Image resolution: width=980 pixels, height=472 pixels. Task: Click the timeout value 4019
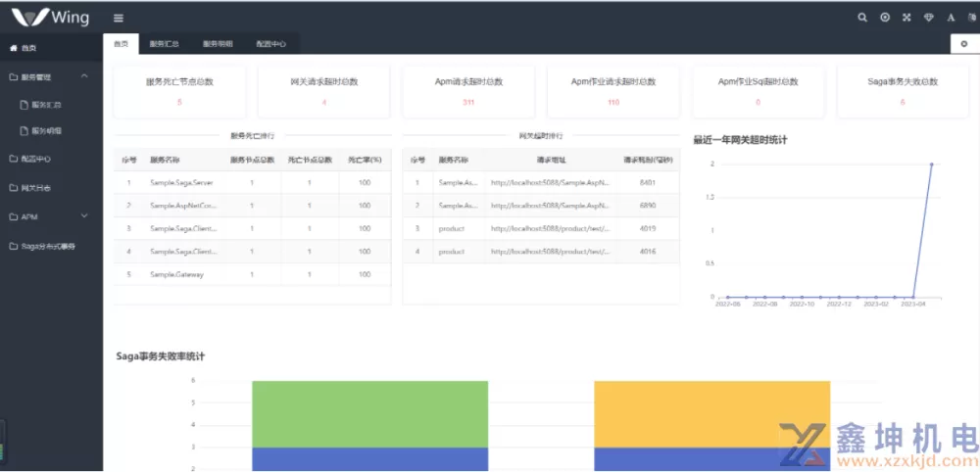click(648, 228)
